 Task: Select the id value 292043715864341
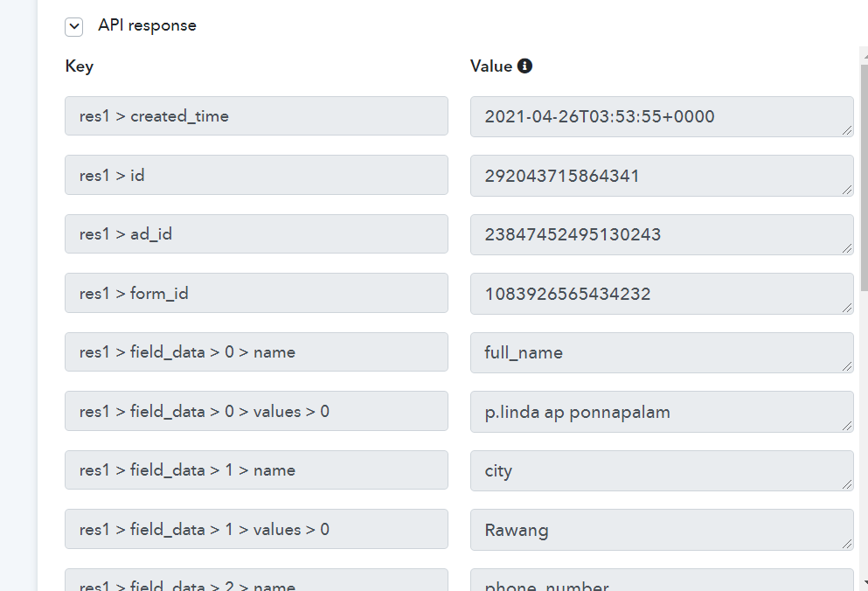662,176
